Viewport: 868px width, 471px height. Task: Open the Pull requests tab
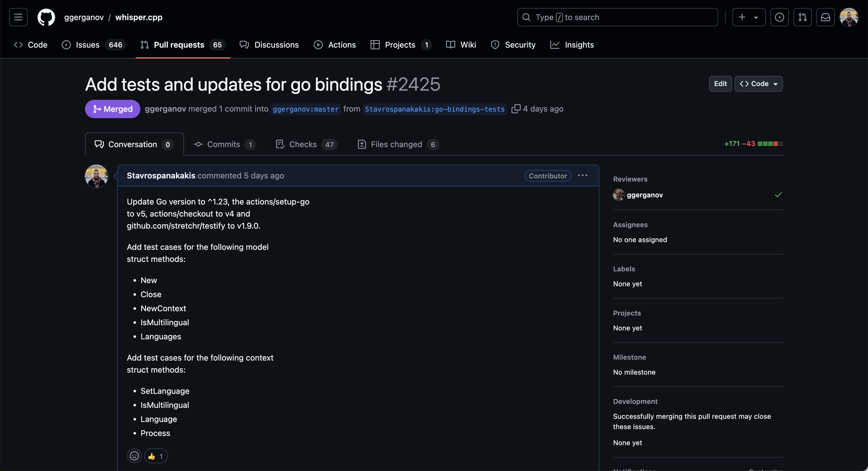click(x=183, y=44)
